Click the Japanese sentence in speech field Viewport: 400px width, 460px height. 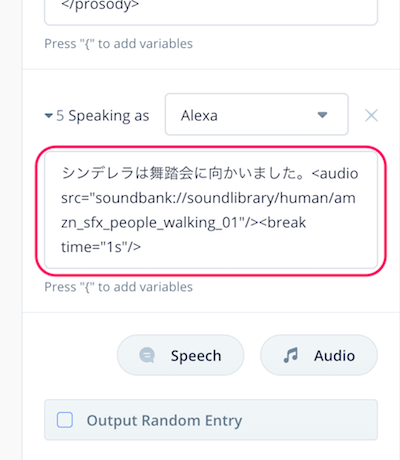click(x=183, y=173)
